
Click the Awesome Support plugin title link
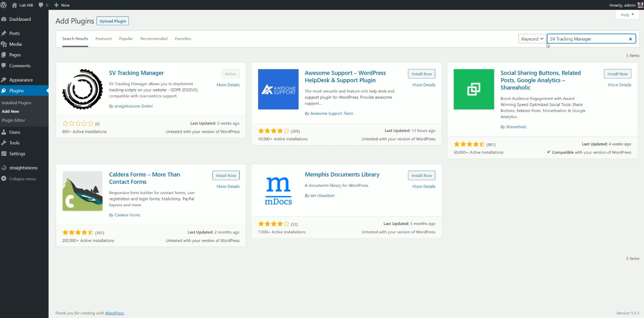click(x=345, y=77)
